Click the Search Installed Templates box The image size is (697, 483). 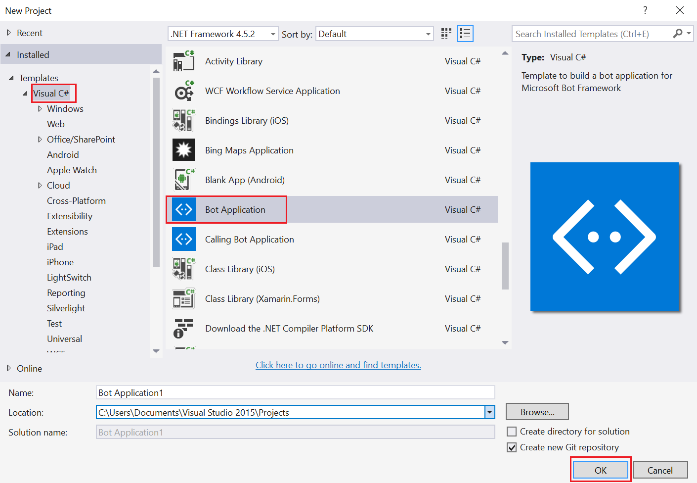coord(593,33)
